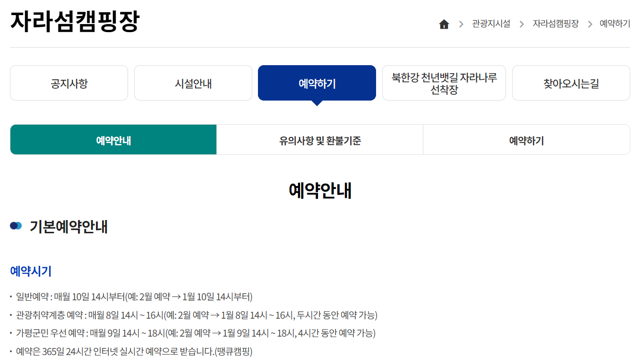Open the 유의사항 및 환불기준 sub-tab
Image resolution: width=643 pixels, height=364 pixels.
[320, 139]
